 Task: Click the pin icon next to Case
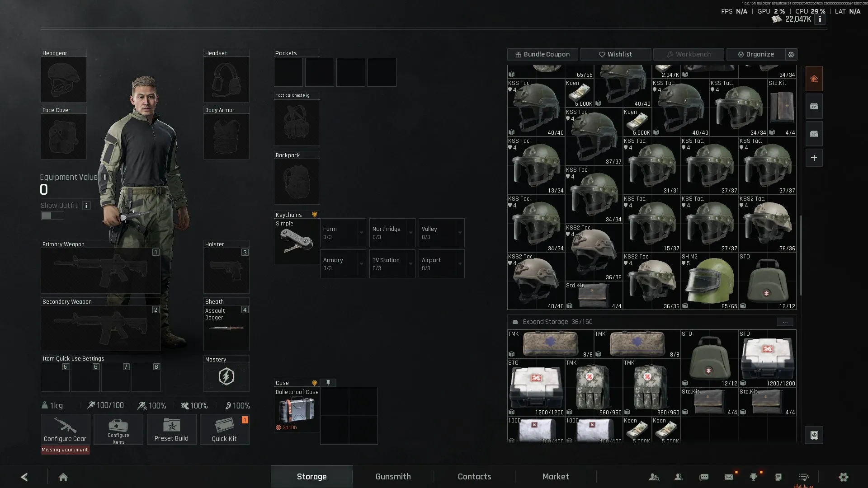tap(328, 383)
